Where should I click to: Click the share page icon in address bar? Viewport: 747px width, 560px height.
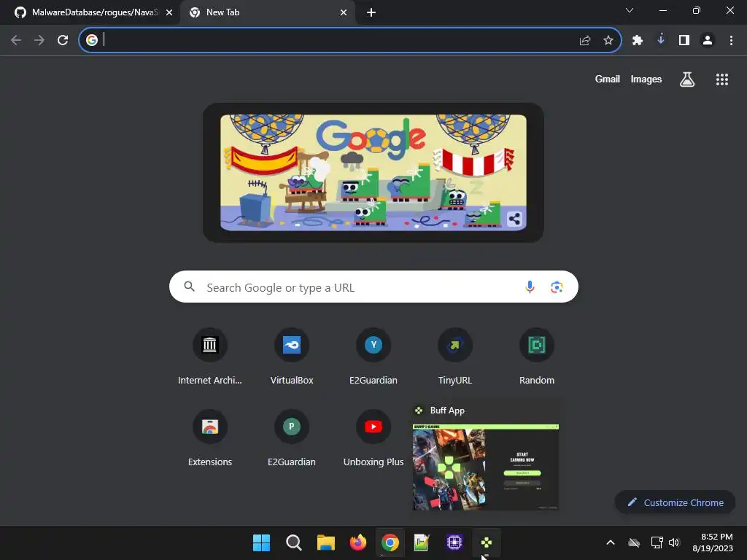[x=585, y=41]
